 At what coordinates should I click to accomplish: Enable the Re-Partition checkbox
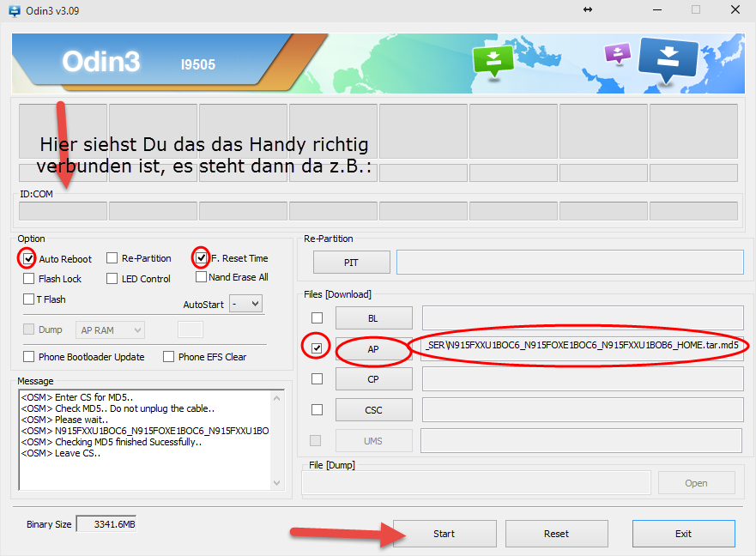(112, 258)
